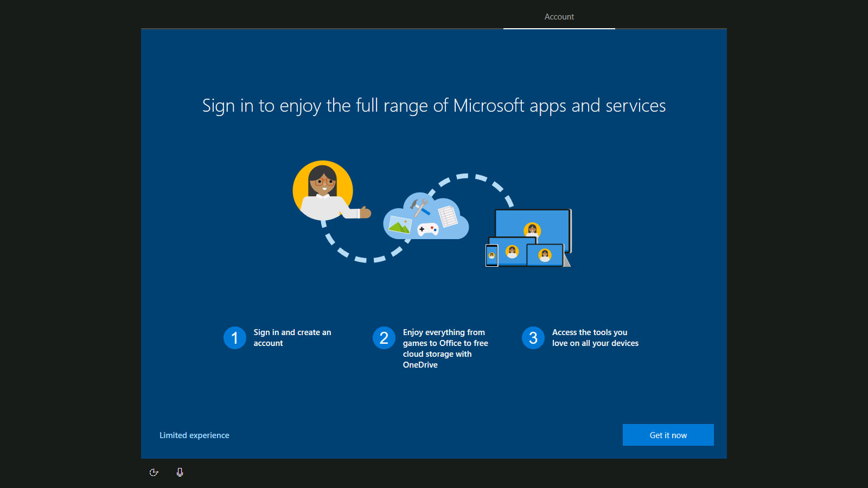Click the document page icon in cloud
This screenshot has height=488, width=868.
(448, 216)
